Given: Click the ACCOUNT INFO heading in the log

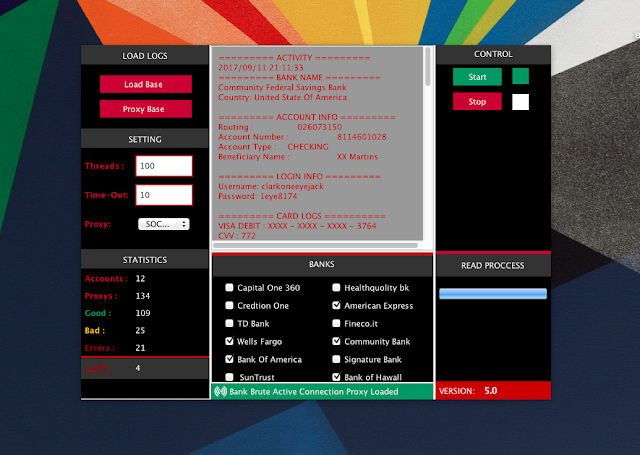Looking at the screenshot, I should pos(307,117).
